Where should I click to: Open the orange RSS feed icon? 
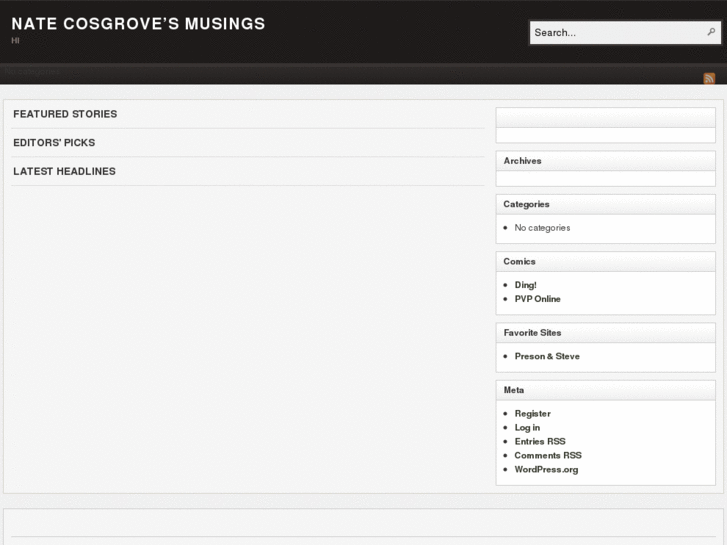pyautogui.click(x=709, y=78)
